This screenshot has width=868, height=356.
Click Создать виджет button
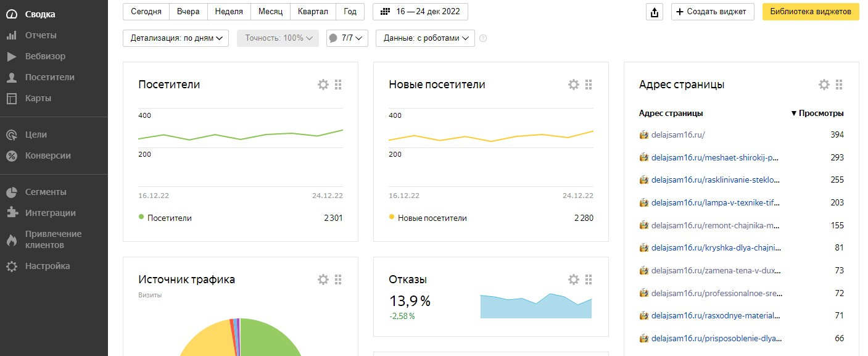713,12
